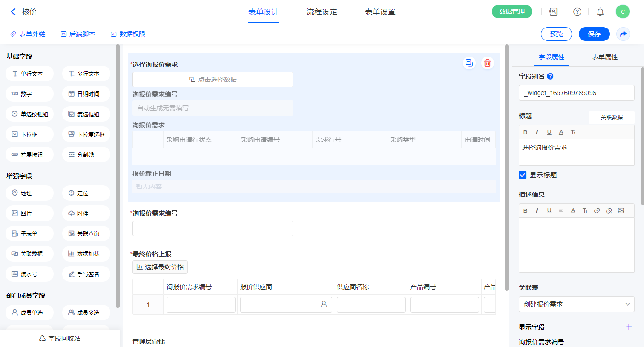Add a display field with plus icon

[x=629, y=327]
